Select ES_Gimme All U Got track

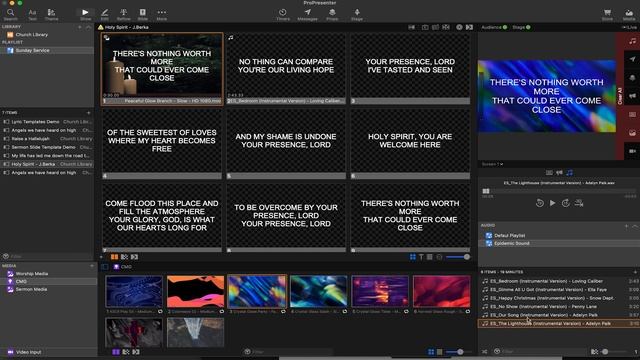(x=559, y=289)
